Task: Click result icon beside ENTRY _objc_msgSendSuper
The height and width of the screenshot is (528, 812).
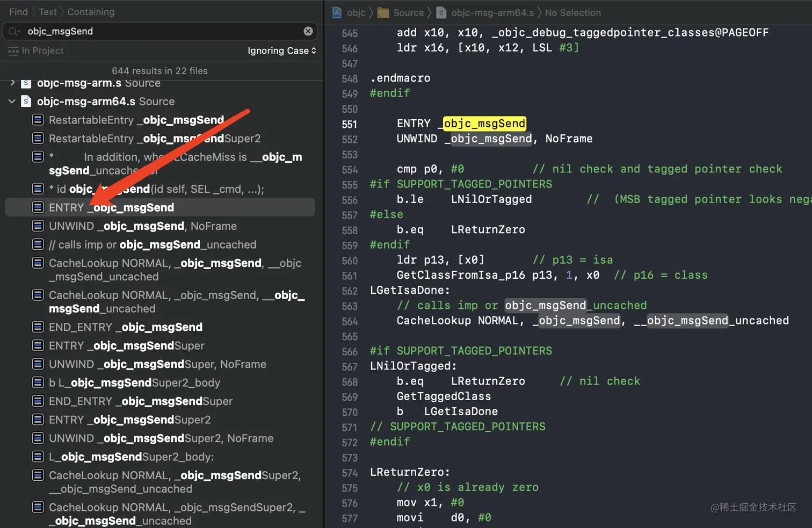Action: coord(38,345)
